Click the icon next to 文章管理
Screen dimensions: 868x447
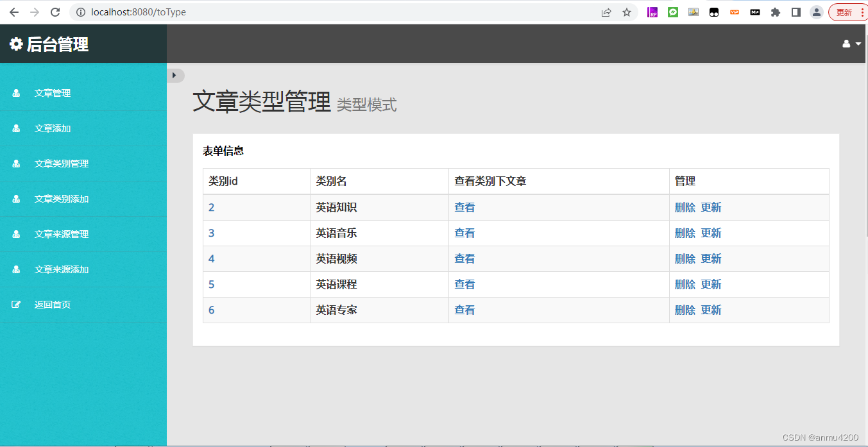pos(16,93)
